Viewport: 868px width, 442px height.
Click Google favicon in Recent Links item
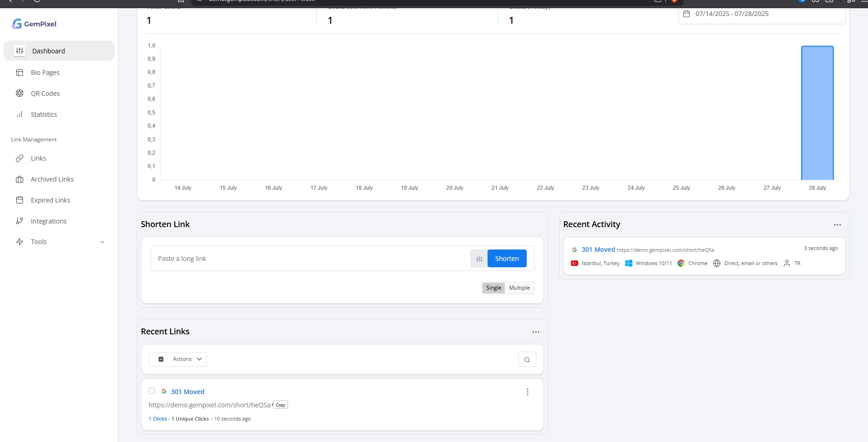point(164,391)
